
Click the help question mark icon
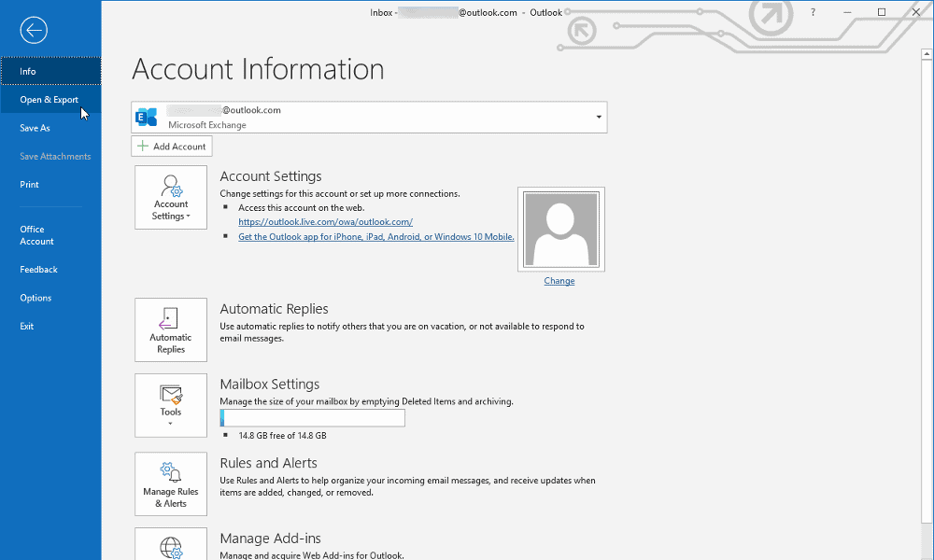coord(813,12)
